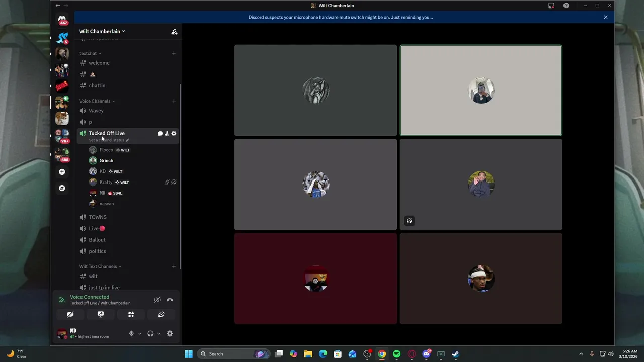Click the taskbar Search box
This screenshot has height=362, width=644.
click(x=234, y=354)
